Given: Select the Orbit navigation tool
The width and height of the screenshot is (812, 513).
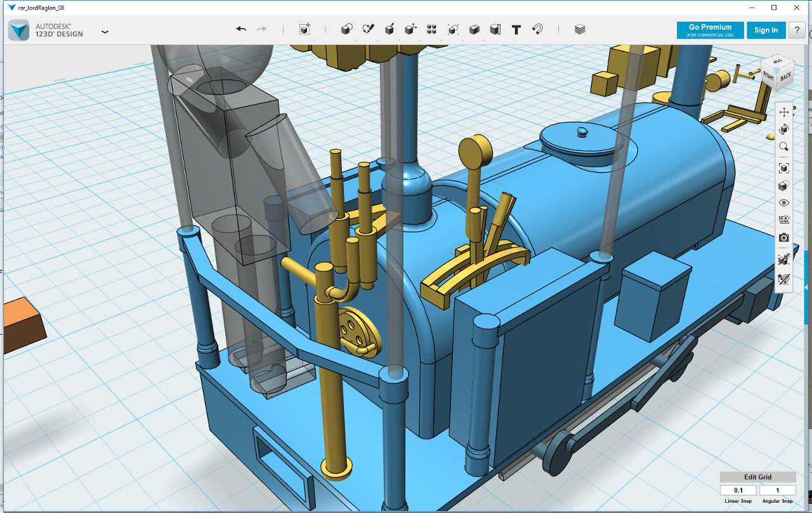Looking at the screenshot, I should pos(784,130).
